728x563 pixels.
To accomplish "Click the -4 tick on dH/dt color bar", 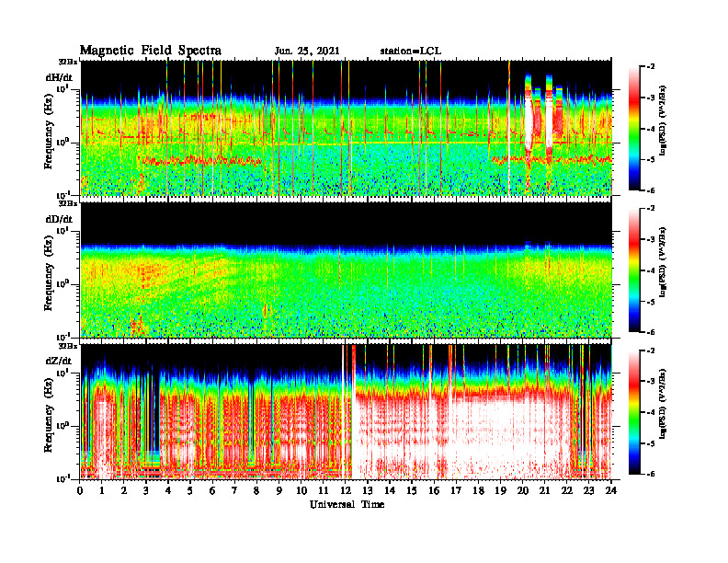I will [651, 129].
